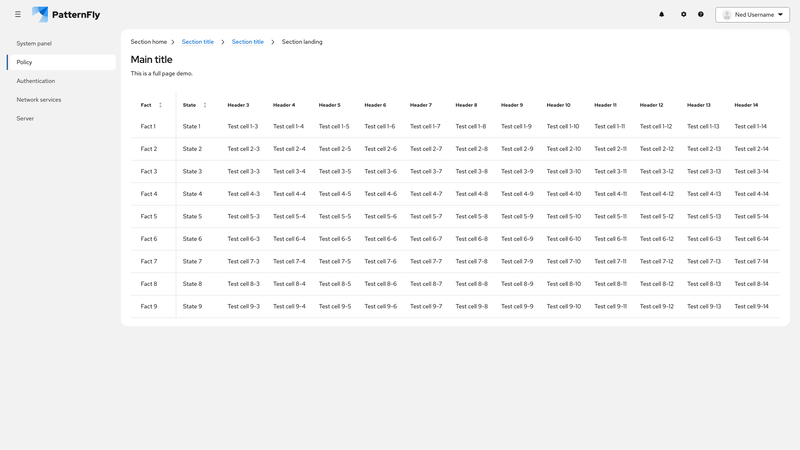Screen dimensions: 800x450
Task: Click the Header 13 column header
Action: (698, 105)
